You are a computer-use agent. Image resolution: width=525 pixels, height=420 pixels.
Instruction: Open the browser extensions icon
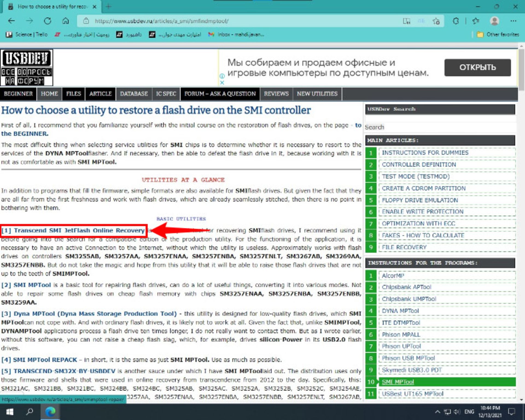pyautogui.click(x=456, y=21)
